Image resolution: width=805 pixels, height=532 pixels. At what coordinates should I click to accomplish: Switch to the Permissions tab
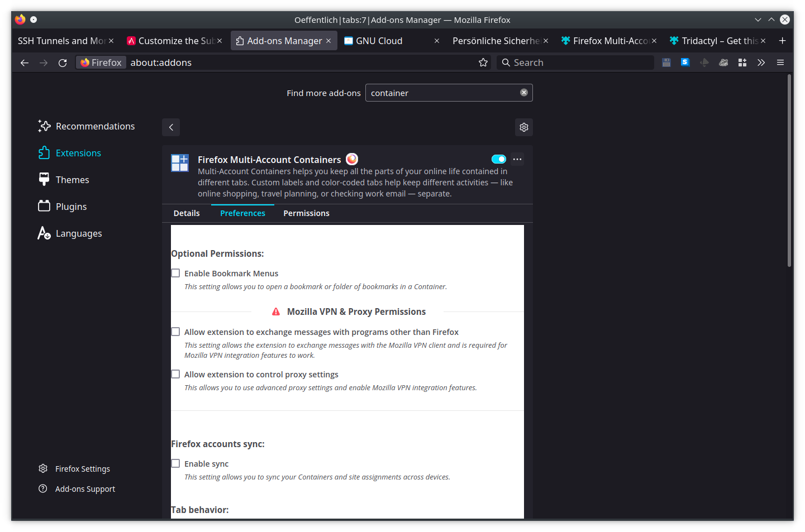(306, 213)
